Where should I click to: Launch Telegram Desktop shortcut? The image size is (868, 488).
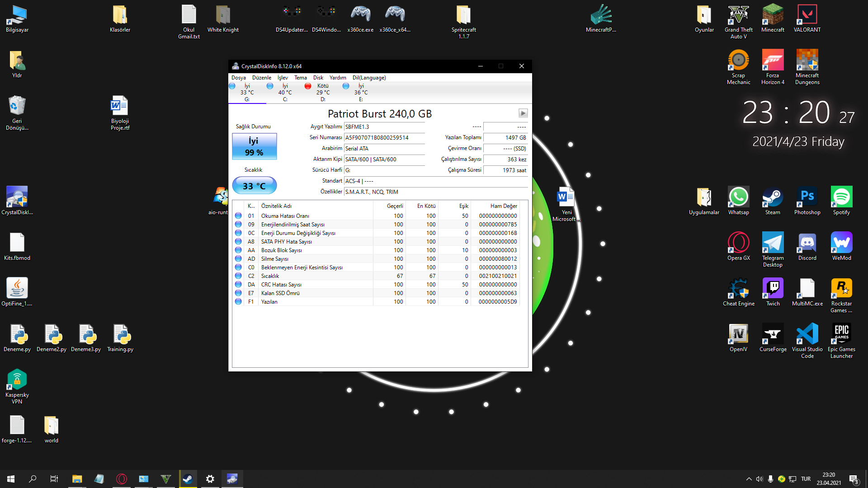tap(773, 249)
